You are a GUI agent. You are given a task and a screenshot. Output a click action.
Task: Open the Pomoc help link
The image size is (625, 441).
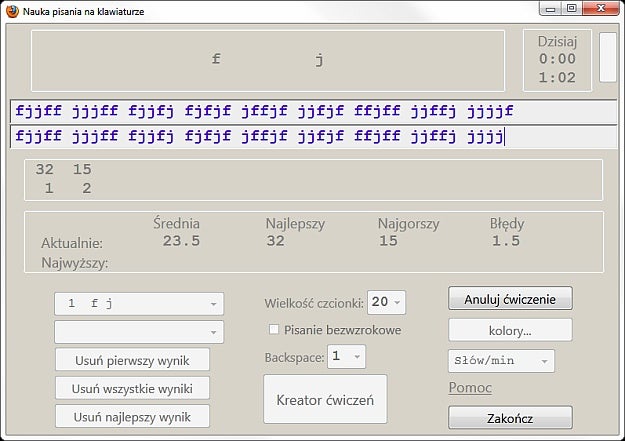tap(470, 387)
